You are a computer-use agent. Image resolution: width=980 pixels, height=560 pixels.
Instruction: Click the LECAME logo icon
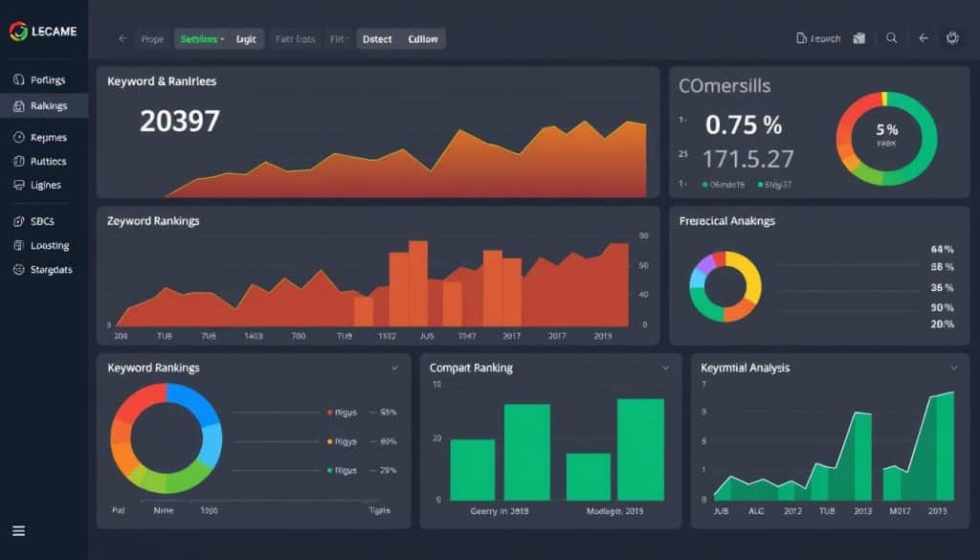point(18,32)
